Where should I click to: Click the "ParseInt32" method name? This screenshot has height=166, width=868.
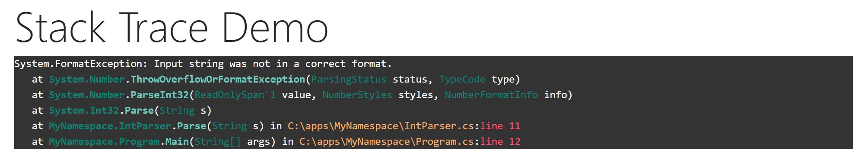[x=160, y=95]
